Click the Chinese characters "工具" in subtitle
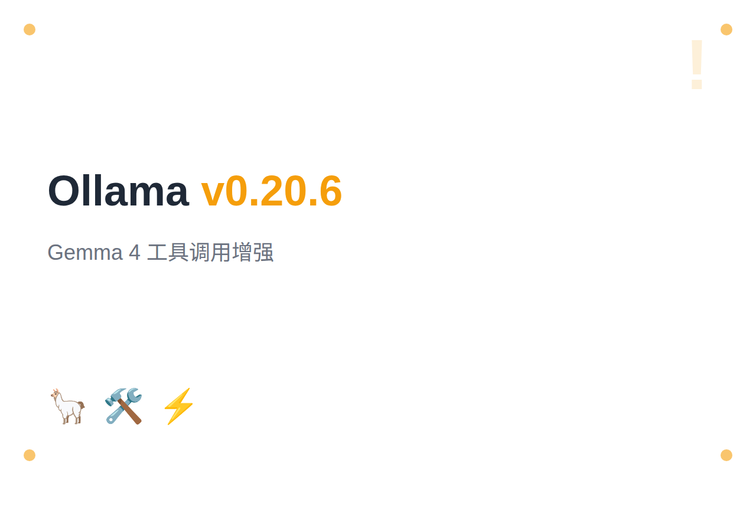The height and width of the screenshot is (532, 756). point(168,253)
